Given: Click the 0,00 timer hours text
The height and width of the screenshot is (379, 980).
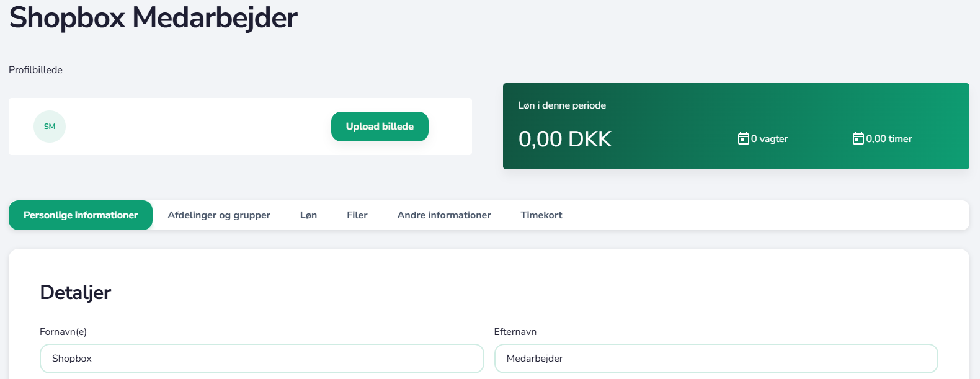Looking at the screenshot, I should pyautogui.click(x=889, y=139).
